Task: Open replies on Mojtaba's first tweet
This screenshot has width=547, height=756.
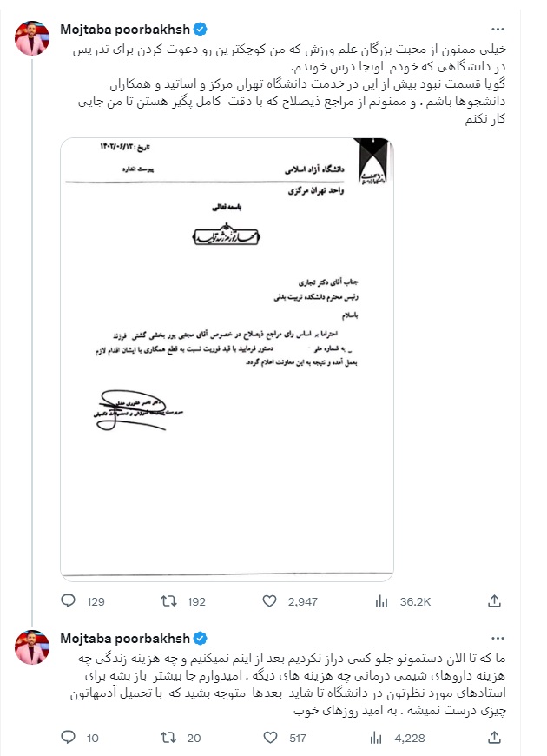Action: 70,600
